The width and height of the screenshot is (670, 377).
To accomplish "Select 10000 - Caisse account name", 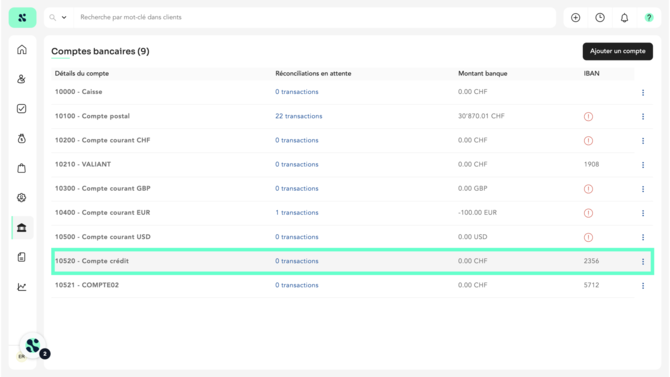I will click(x=78, y=92).
